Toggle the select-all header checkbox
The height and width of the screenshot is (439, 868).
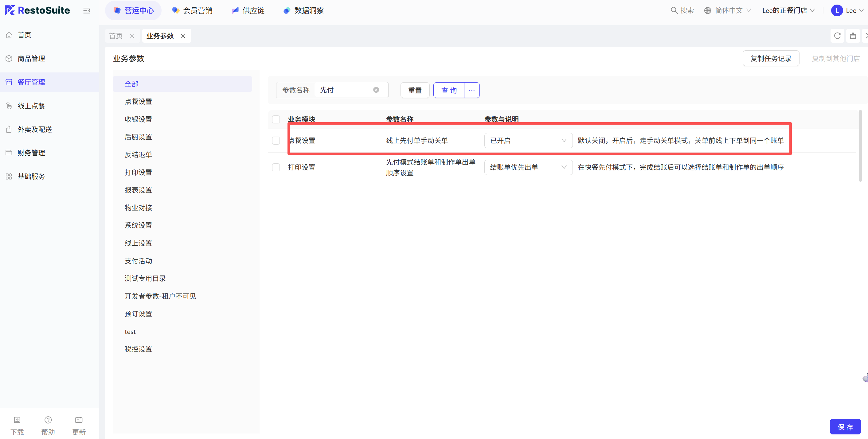[x=276, y=119]
